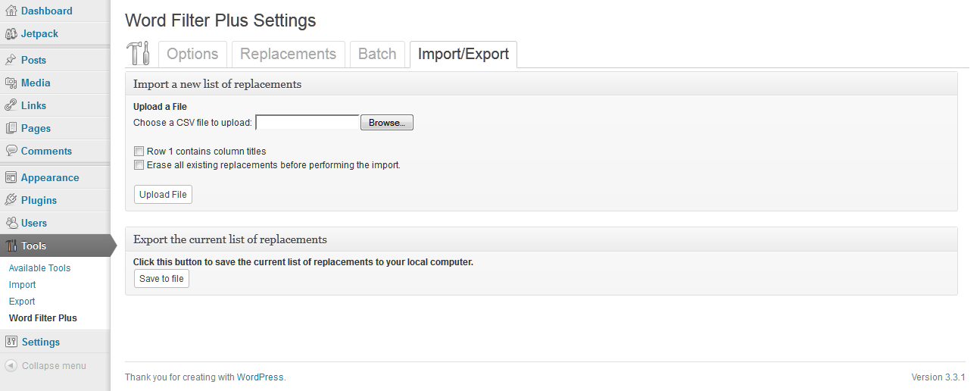Image resolution: width=980 pixels, height=391 pixels.
Task: Navigate to Pages menu label
Action: pos(36,128)
